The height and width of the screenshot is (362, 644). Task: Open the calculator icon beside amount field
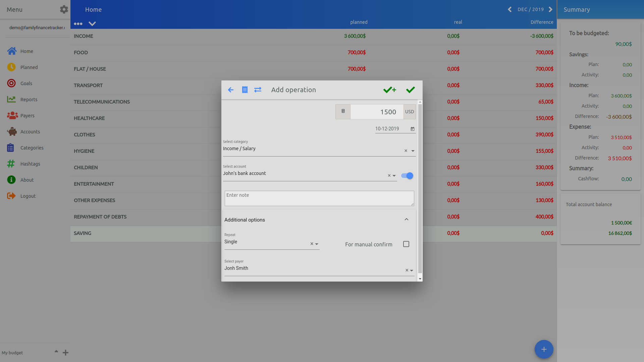coord(343,112)
